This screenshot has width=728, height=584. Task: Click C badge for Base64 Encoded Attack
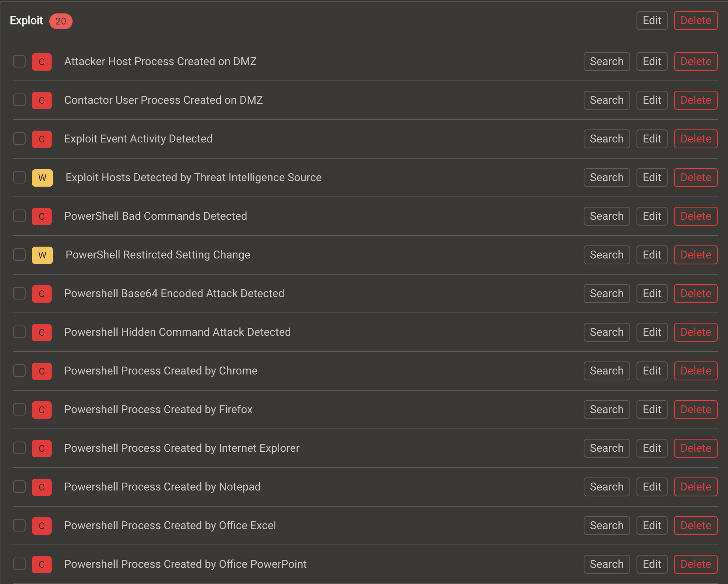coord(42,294)
